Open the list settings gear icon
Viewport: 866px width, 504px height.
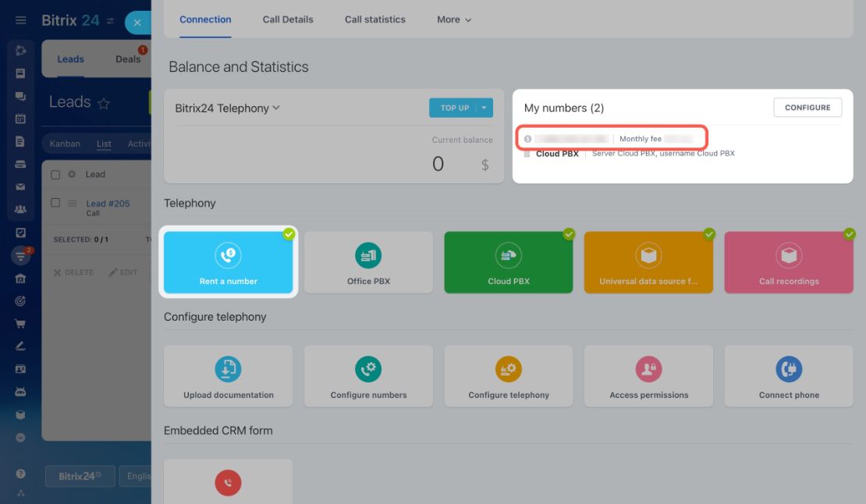pos(72,175)
